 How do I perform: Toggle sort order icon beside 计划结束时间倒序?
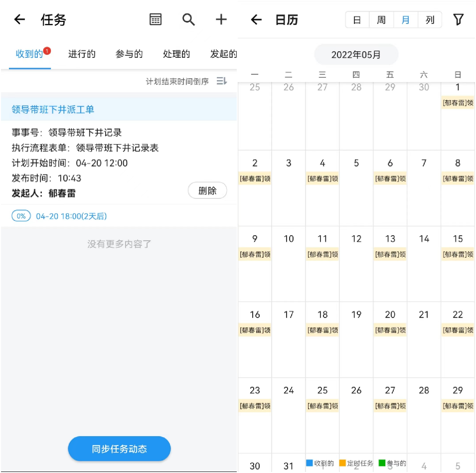222,81
